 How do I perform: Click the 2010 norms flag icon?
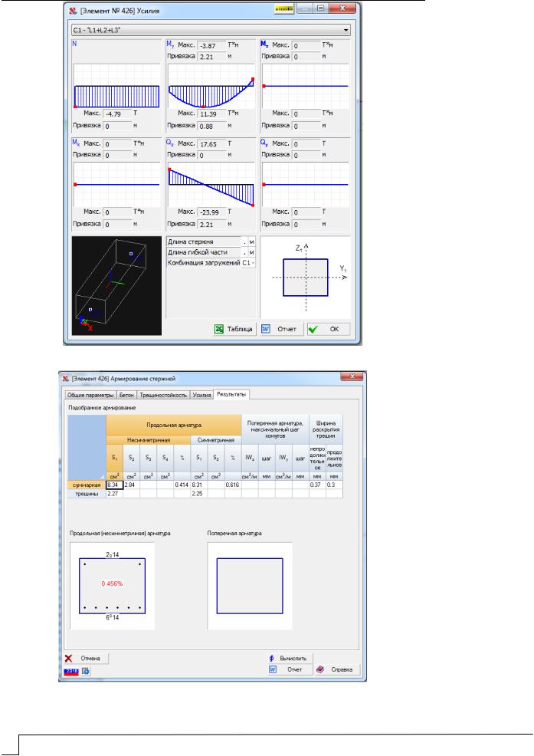pyautogui.click(x=71, y=671)
